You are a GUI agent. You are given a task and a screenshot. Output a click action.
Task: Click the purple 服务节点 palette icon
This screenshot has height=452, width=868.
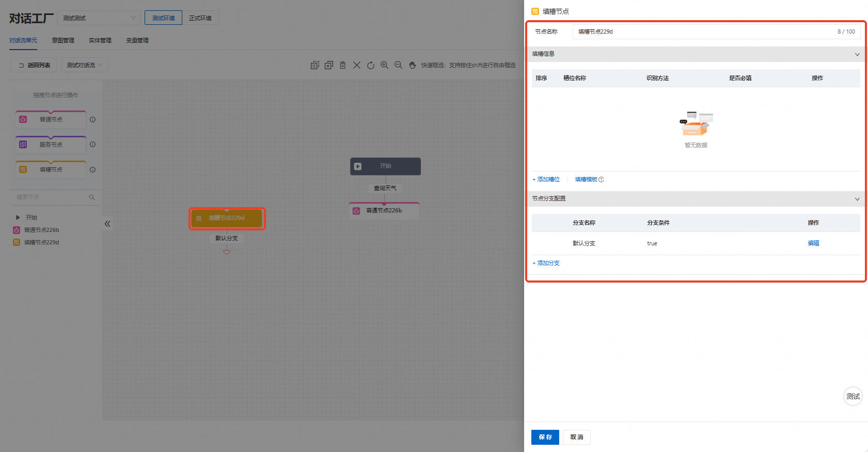[x=23, y=145]
